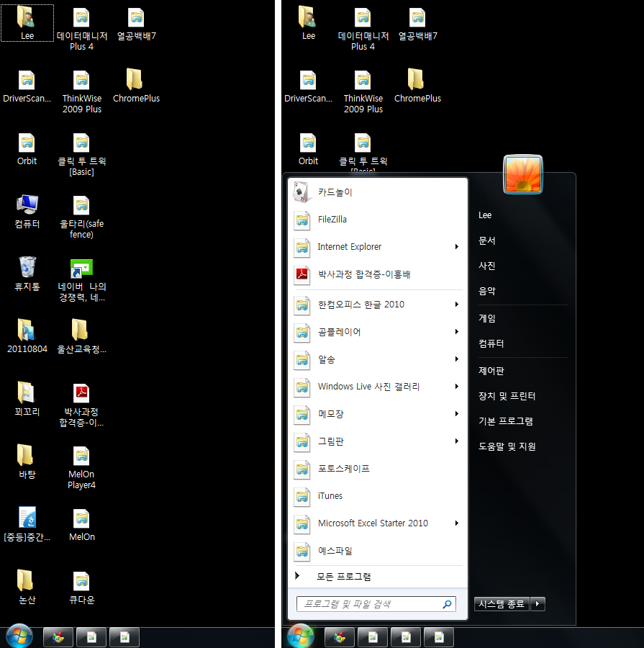This screenshot has height=648, width=644.
Task: Open 메모장 from the Start menu
Action: pos(377,414)
